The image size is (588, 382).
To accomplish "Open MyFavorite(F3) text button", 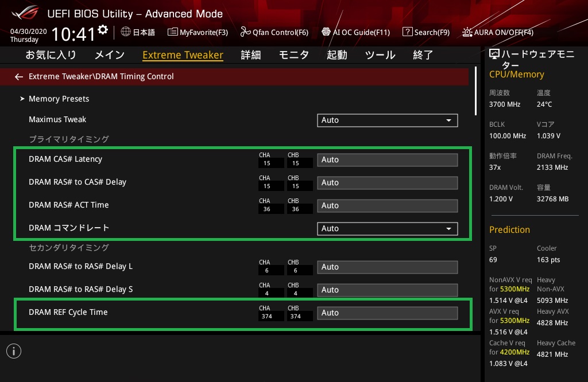I will point(204,32).
